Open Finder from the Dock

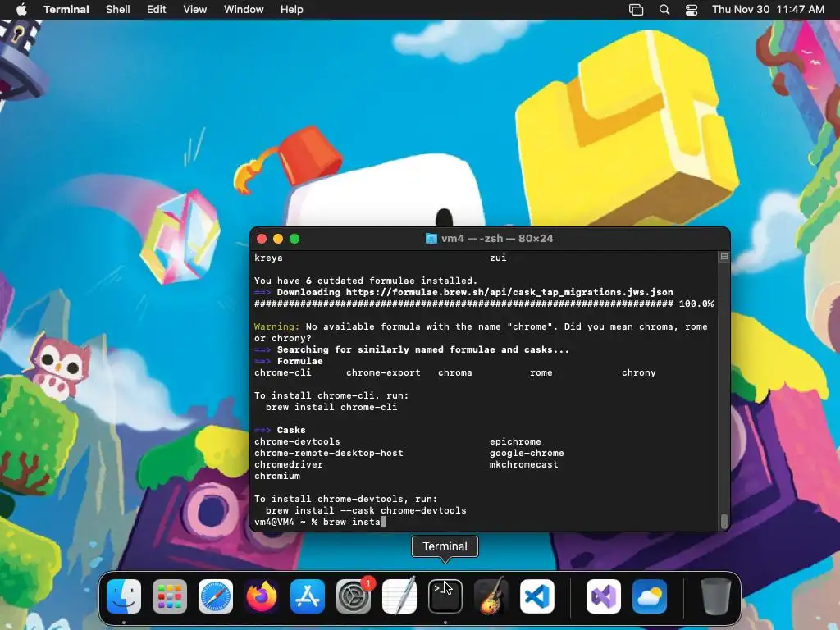tap(124, 596)
